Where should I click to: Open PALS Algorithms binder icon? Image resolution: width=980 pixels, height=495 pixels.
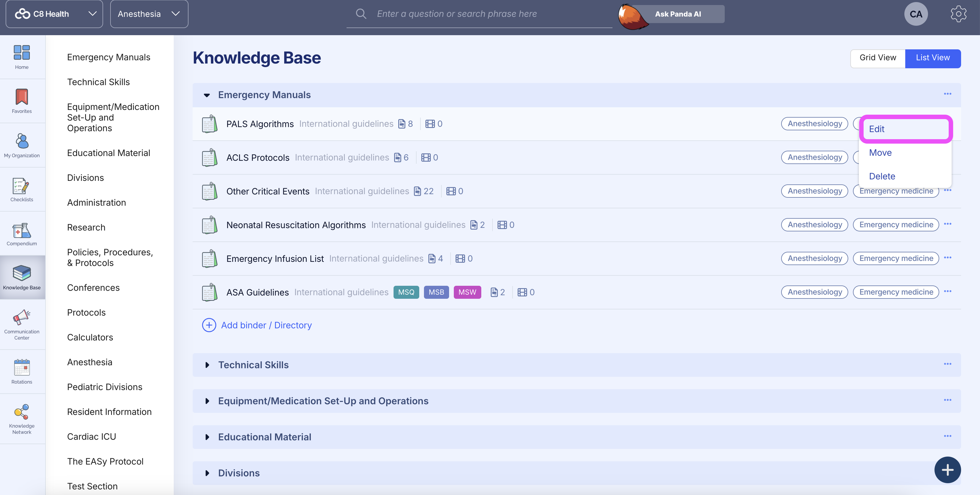coord(209,124)
